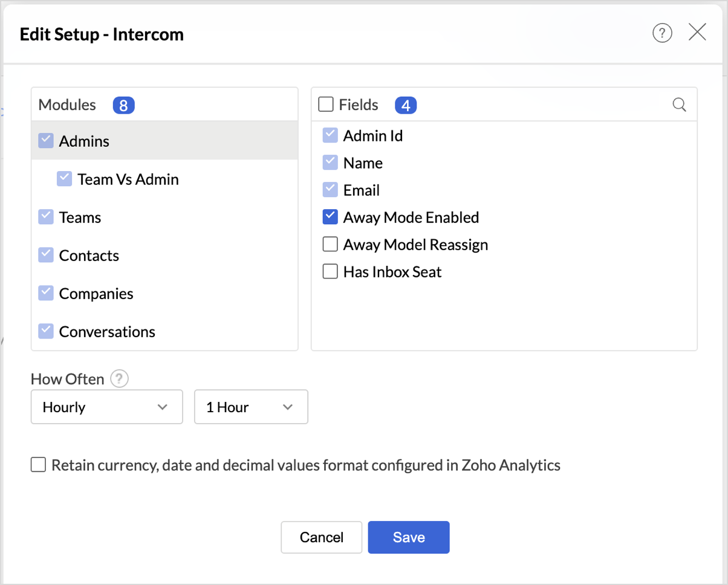Image resolution: width=728 pixels, height=585 pixels.
Task: Enable the Away Model Reassign field
Action: [x=330, y=244]
